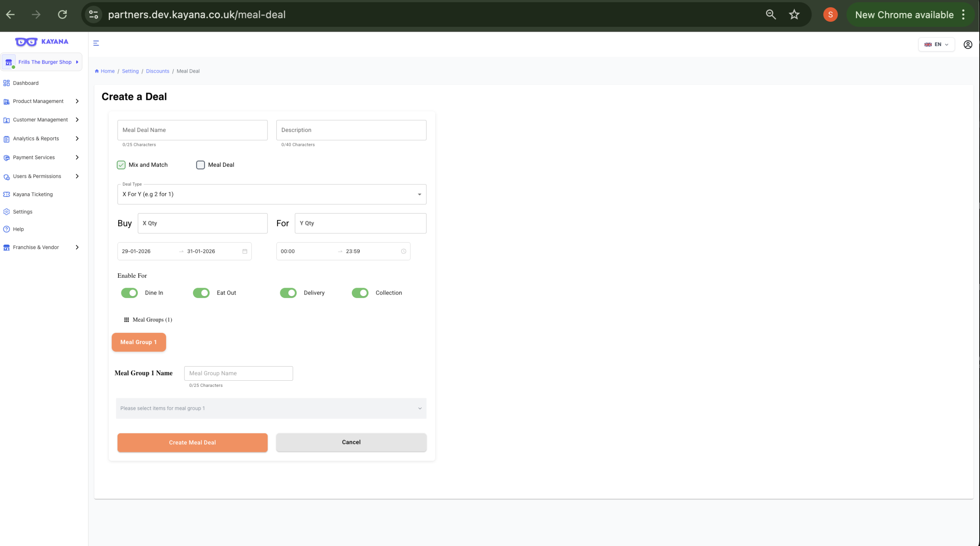This screenshot has height=546, width=980.
Task: Click the X Qty input field
Action: coord(203,223)
